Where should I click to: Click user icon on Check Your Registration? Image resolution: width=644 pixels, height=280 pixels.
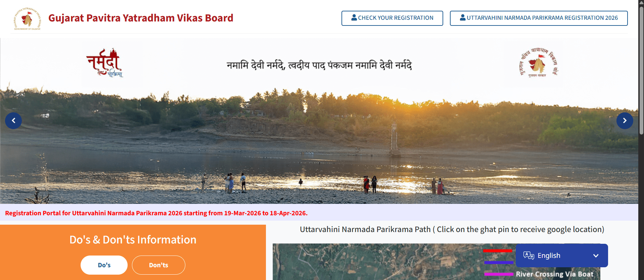coord(354,17)
